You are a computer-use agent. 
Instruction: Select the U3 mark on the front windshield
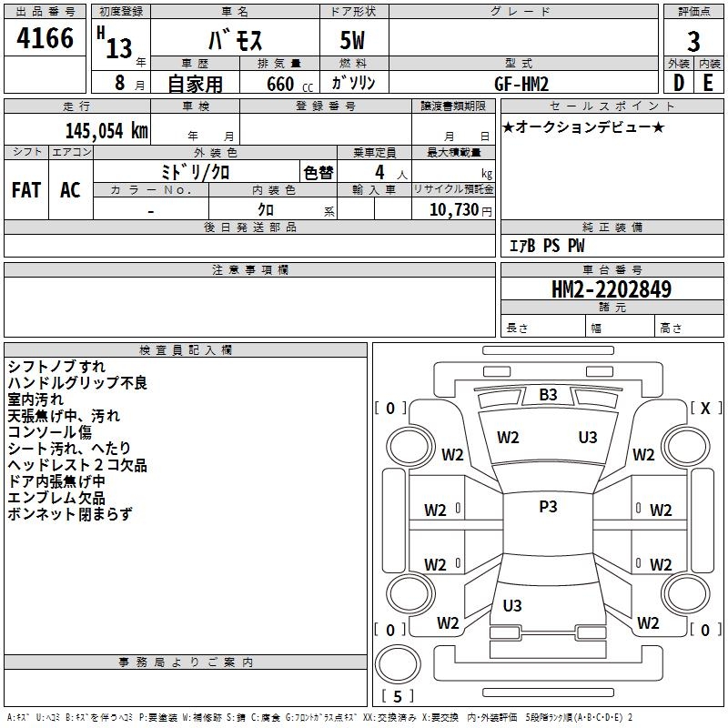point(588,438)
